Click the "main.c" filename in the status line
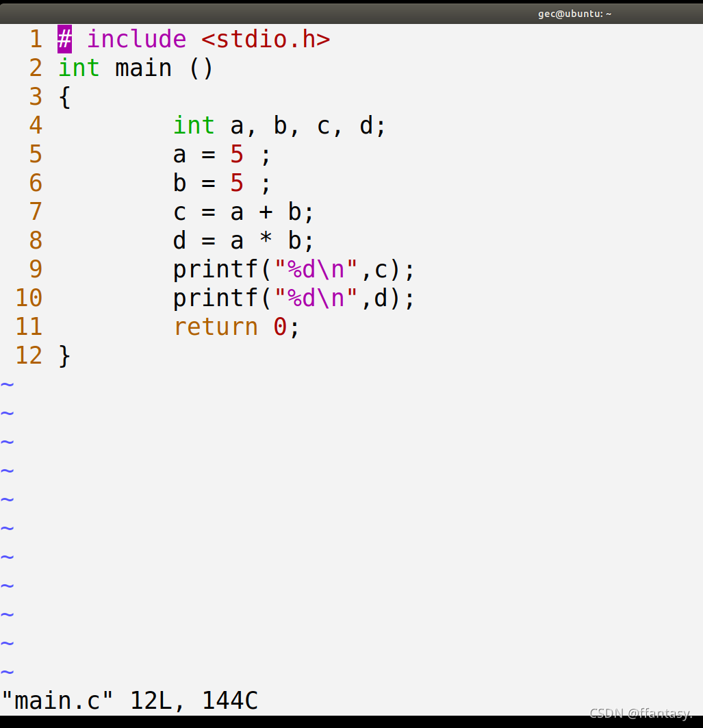The image size is (703, 728). coord(57,701)
